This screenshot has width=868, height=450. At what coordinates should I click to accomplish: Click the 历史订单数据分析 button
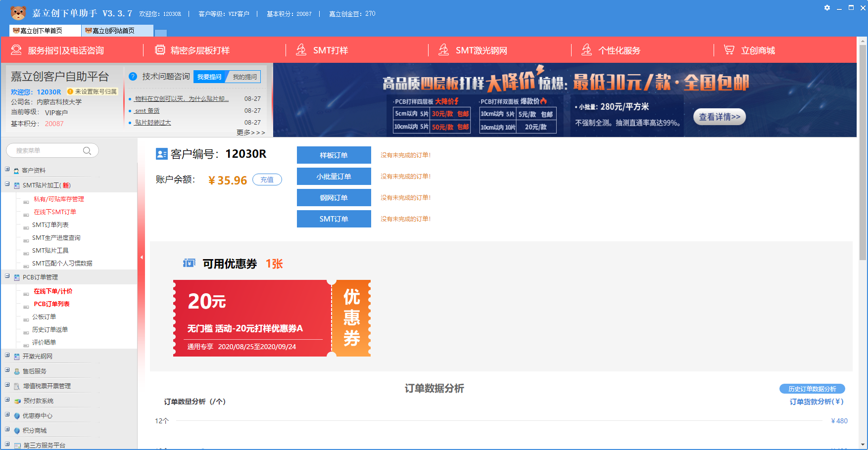pos(812,389)
